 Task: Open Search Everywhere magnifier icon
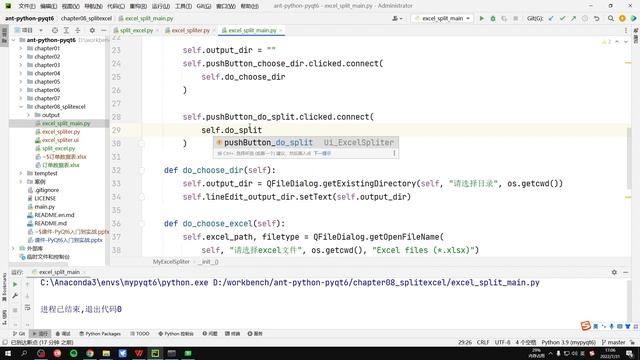tap(611, 18)
